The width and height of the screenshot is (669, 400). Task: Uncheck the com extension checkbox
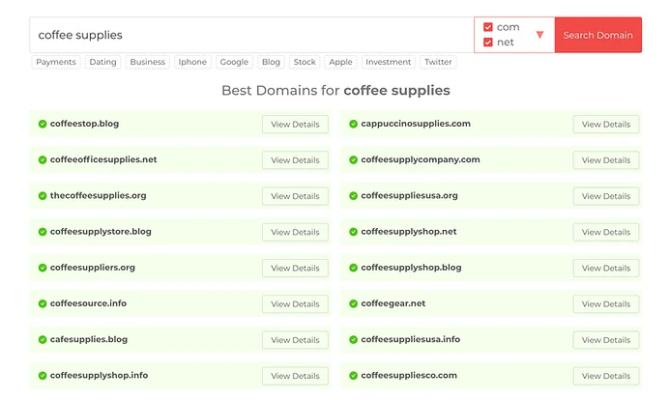[x=488, y=27]
